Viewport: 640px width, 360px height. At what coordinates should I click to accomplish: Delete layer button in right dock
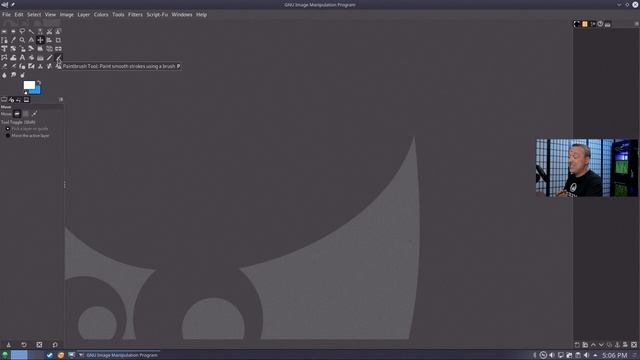634,345
